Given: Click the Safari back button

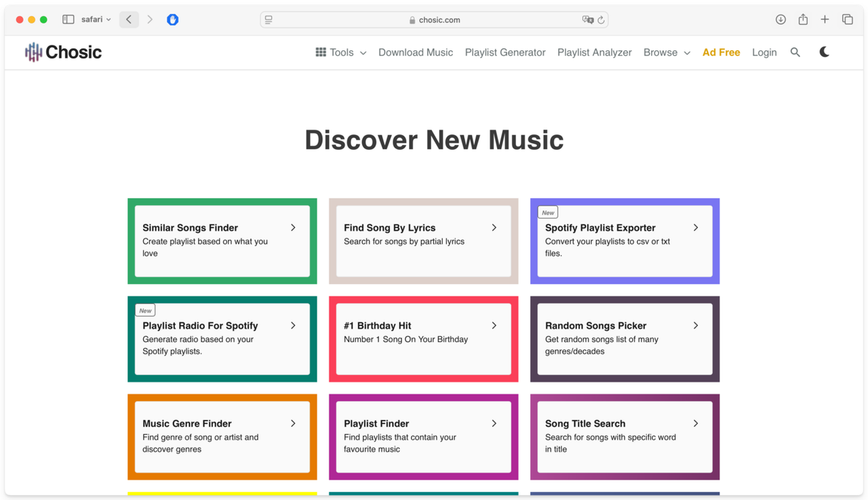Looking at the screenshot, I should [129, 20].
